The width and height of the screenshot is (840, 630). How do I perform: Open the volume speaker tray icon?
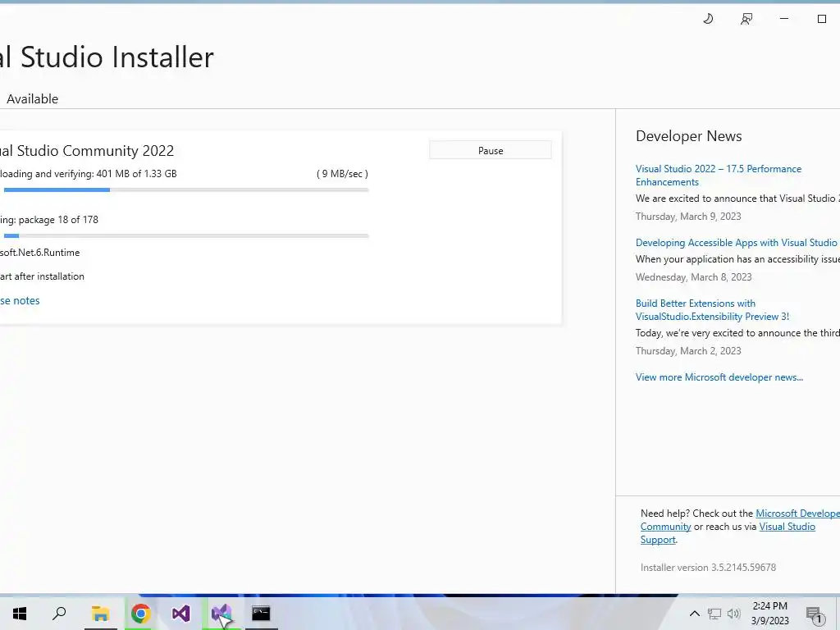click(733, 614)
